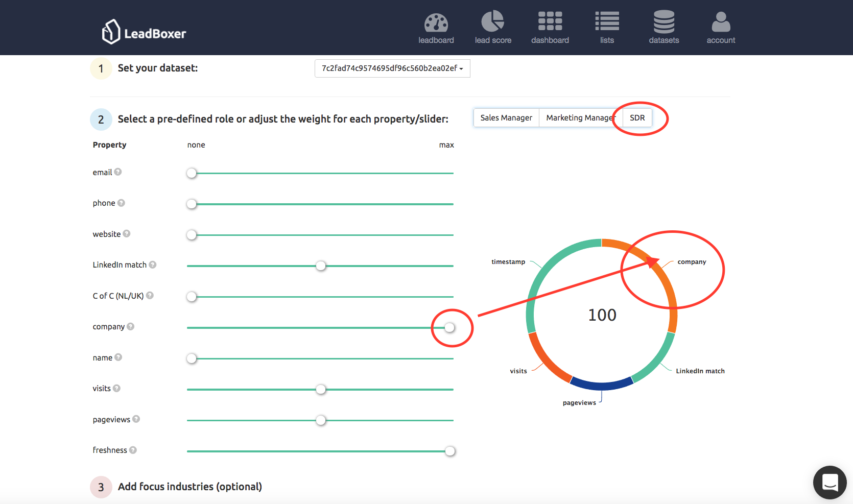Click the LinkedIn match chart label
Screen dimensions: 853x504
pyautogui.click(x=700, y=371)
